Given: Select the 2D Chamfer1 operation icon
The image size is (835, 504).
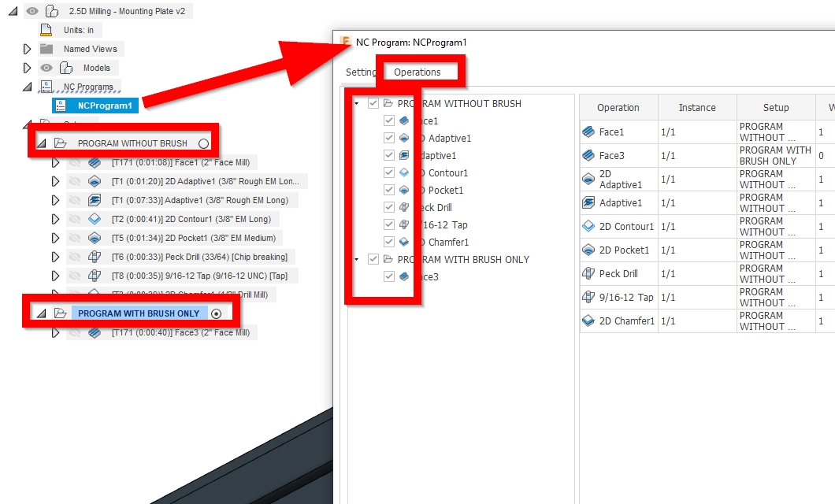Looking at the screenshot, I should coord(587,321).
